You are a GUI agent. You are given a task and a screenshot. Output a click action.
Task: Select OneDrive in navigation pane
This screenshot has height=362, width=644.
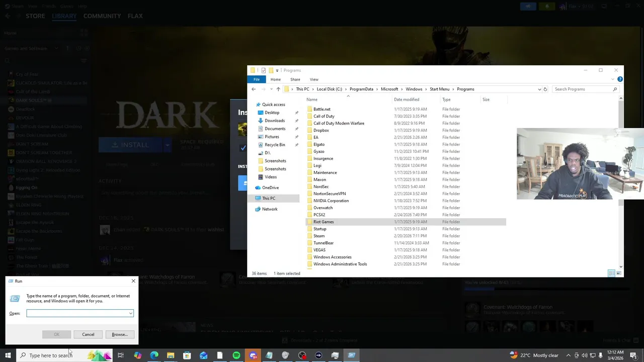270,188
